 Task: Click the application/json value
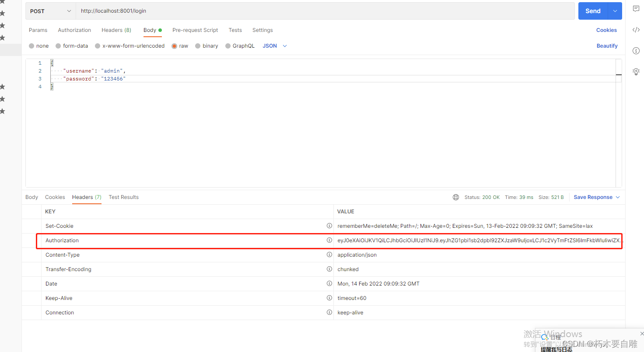pos(357,255)
